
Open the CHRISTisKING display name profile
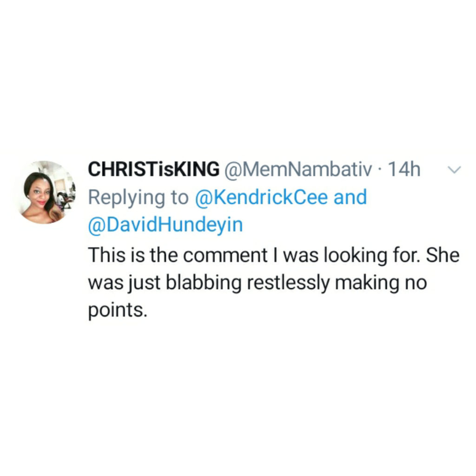click(x=153, y=170)
